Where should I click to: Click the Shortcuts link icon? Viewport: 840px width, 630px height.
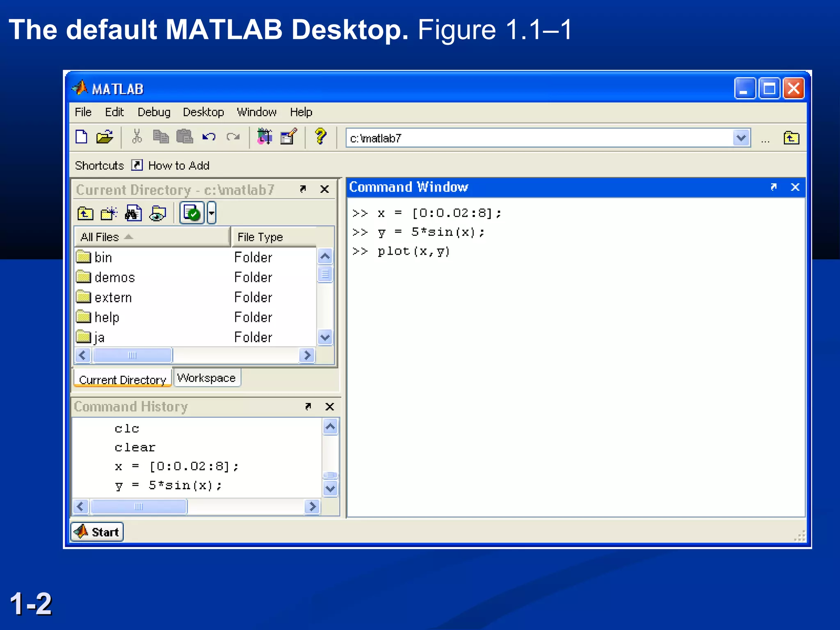point(137,165)
